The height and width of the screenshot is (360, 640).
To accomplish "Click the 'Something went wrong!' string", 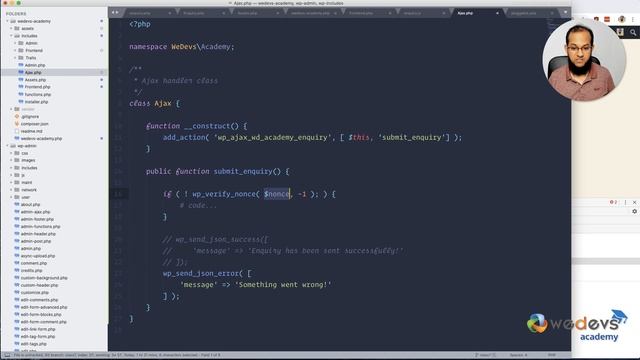I will click(x=283, y=285).
